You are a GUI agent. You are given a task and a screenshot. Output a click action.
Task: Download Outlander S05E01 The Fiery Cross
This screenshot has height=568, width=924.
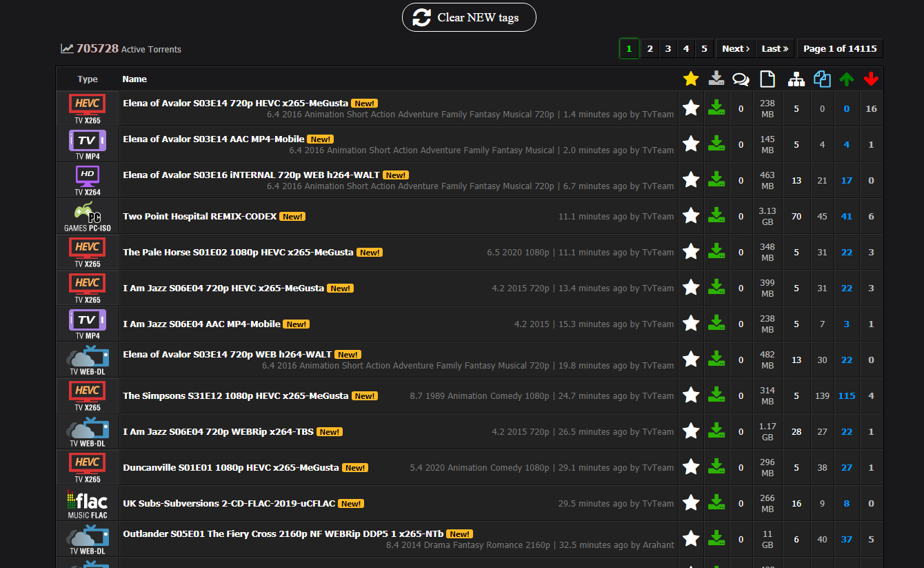point(716,538)
